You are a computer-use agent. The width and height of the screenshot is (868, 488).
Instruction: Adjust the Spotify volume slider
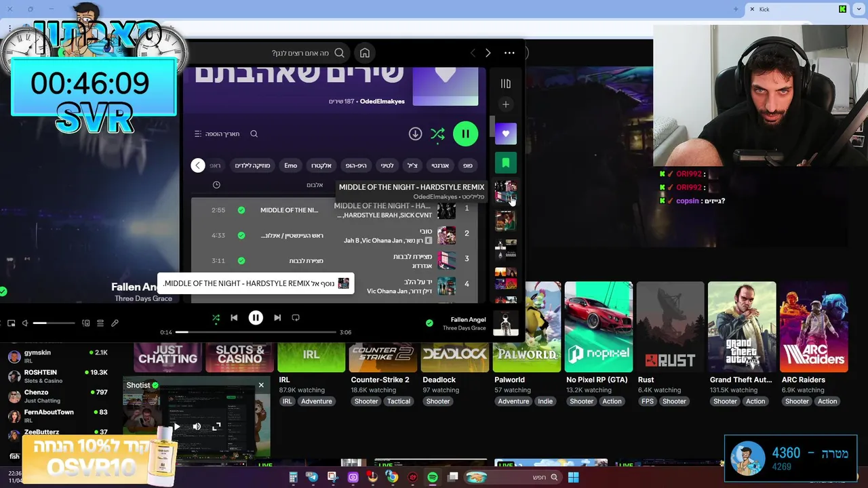[53, 323]
